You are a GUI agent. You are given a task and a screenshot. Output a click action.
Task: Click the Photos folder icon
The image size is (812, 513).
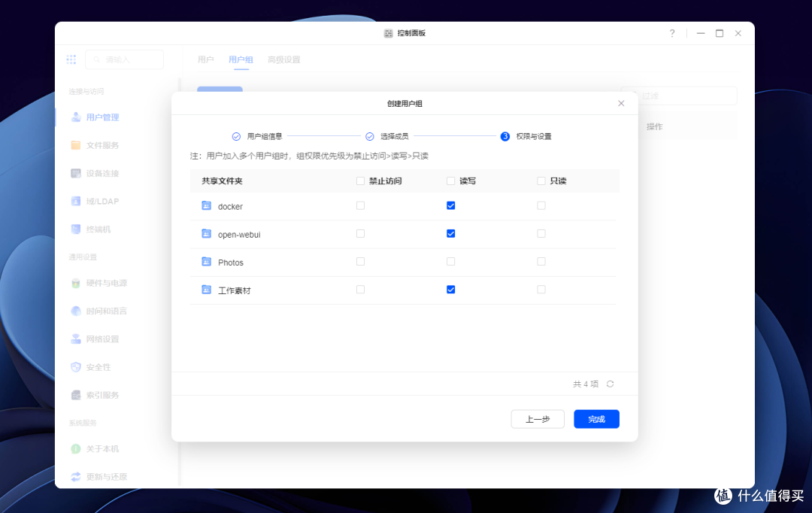coord(206,262)
